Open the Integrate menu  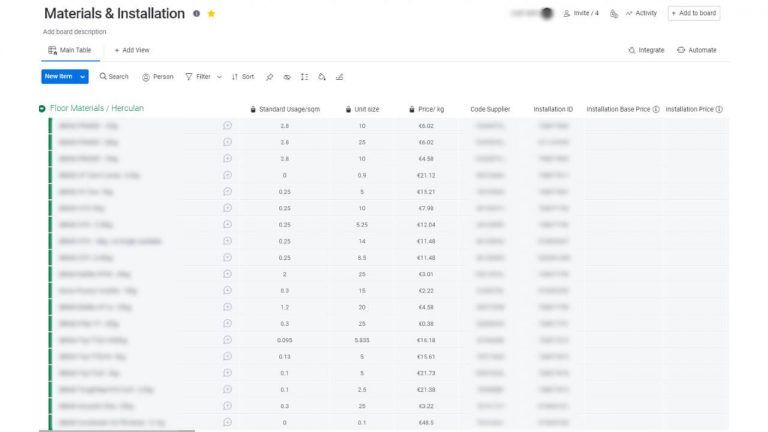coord(646,50)
